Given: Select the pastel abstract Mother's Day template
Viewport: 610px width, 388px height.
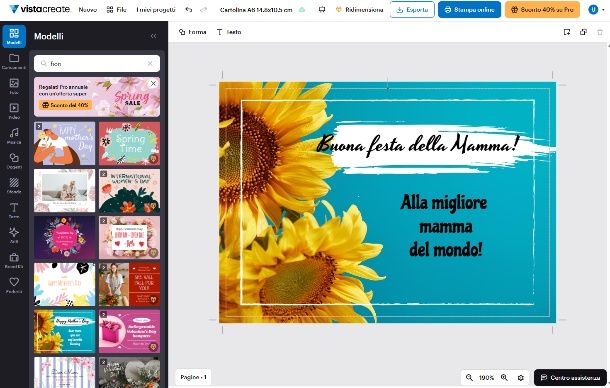Looking at the screenshot, I should click(x=64, y=284).
